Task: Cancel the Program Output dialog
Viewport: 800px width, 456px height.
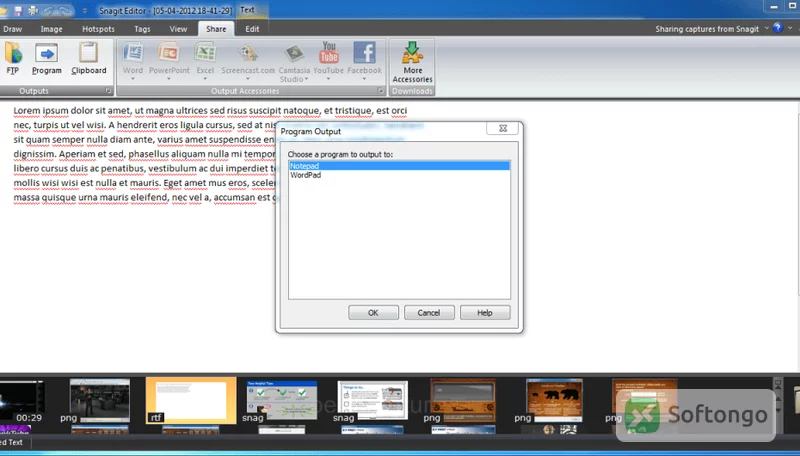Action: (429, 313)
